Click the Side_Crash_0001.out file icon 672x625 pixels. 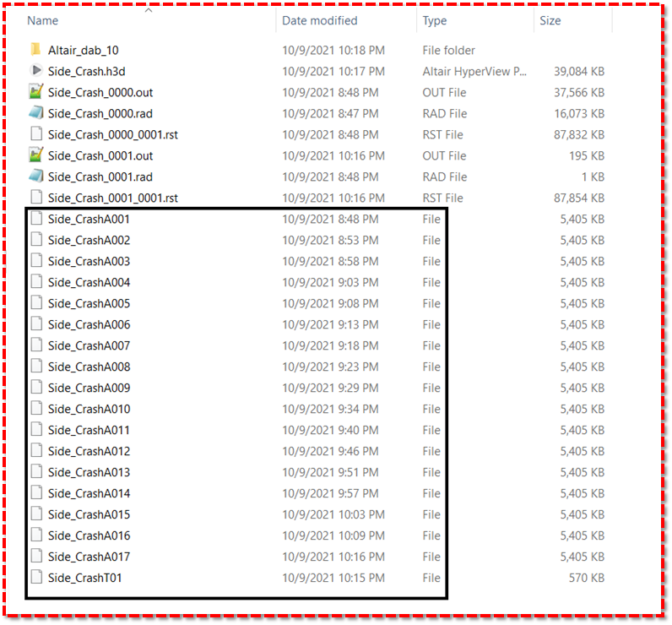36,155
